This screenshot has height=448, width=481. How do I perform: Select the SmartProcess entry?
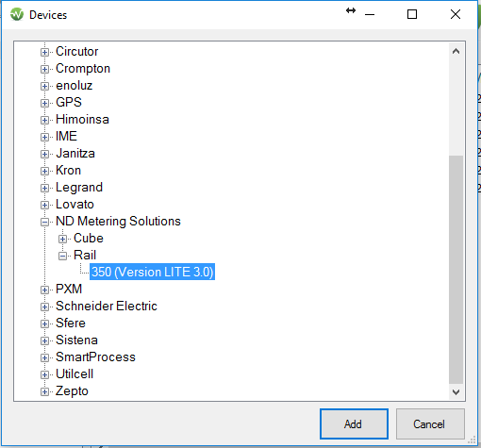(x=95, y=357)
